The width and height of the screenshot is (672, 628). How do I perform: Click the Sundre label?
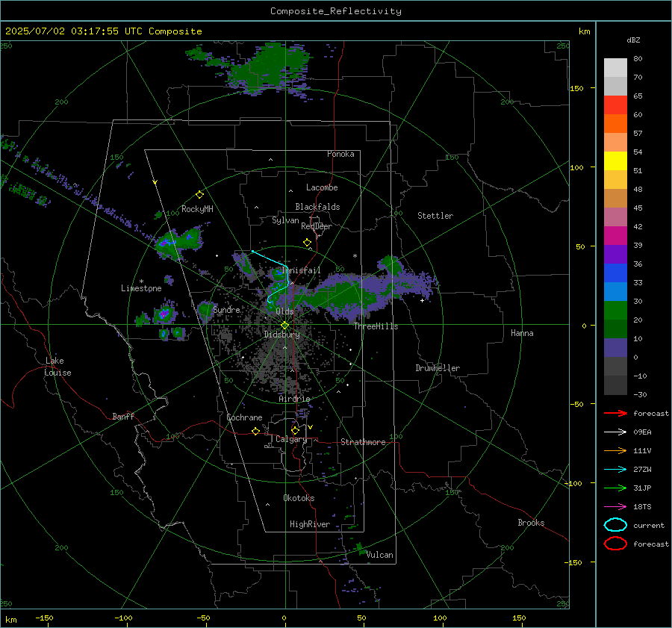pos(226,309)
